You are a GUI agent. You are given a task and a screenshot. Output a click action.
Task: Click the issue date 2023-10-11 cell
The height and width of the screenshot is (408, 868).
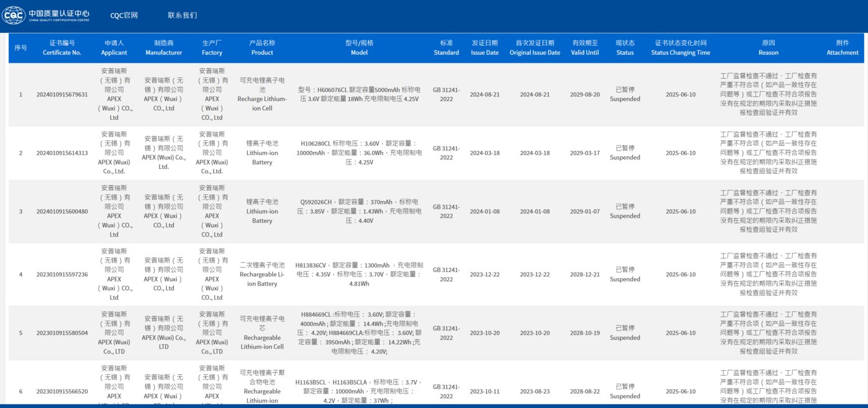point(484,391)
